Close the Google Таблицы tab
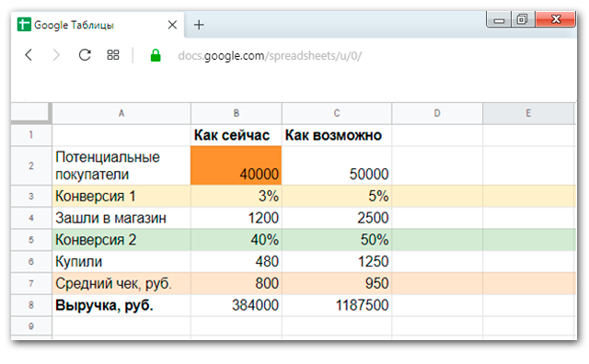 tap(172, 25)
